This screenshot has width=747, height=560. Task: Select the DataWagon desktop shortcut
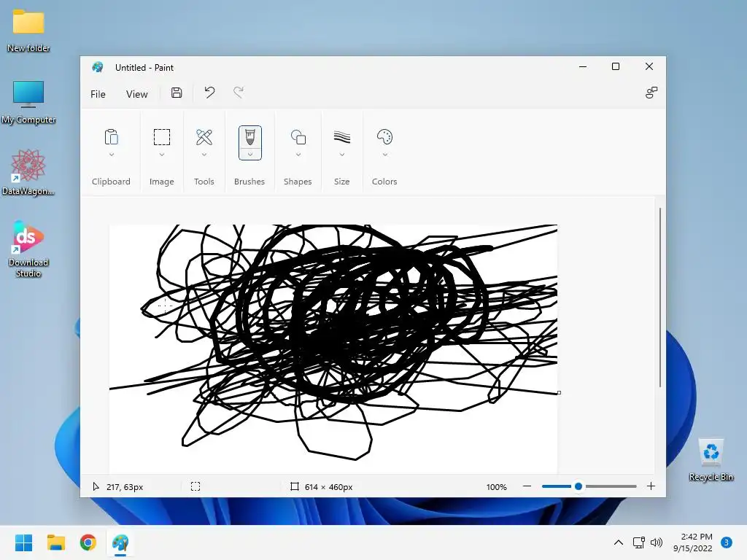tap(28, 172)
